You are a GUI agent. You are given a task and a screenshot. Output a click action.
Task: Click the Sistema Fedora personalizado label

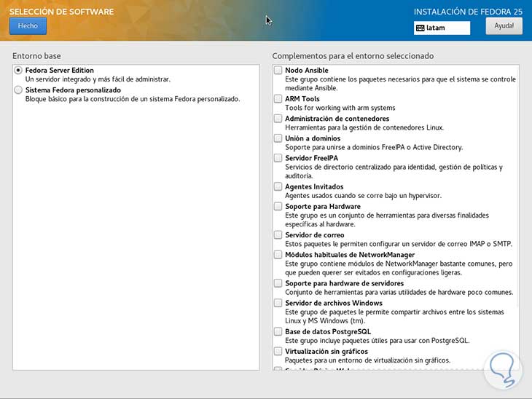(x=73, y=90)
